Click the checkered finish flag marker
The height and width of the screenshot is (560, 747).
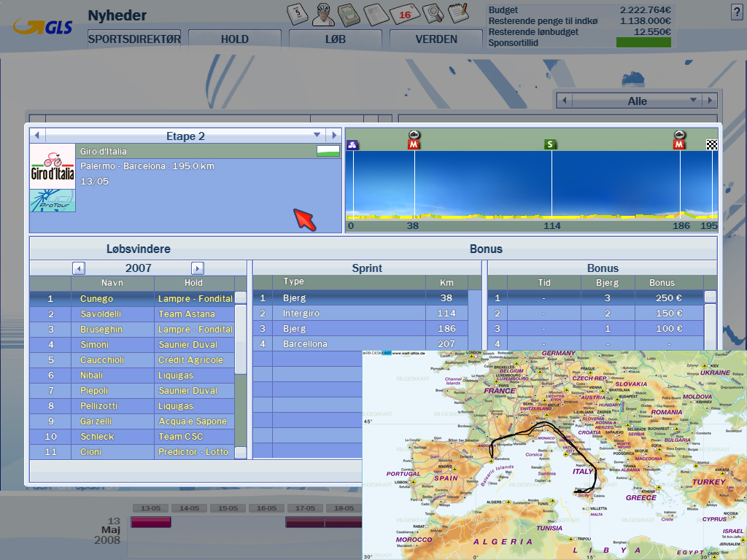pyautogui.click(x=712, y=144)
